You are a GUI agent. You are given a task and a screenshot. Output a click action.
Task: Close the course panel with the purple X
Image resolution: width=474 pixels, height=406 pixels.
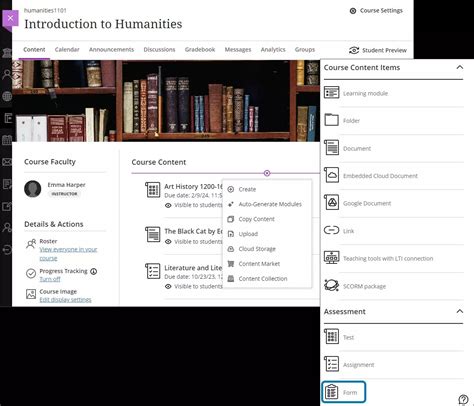(10, 18)
